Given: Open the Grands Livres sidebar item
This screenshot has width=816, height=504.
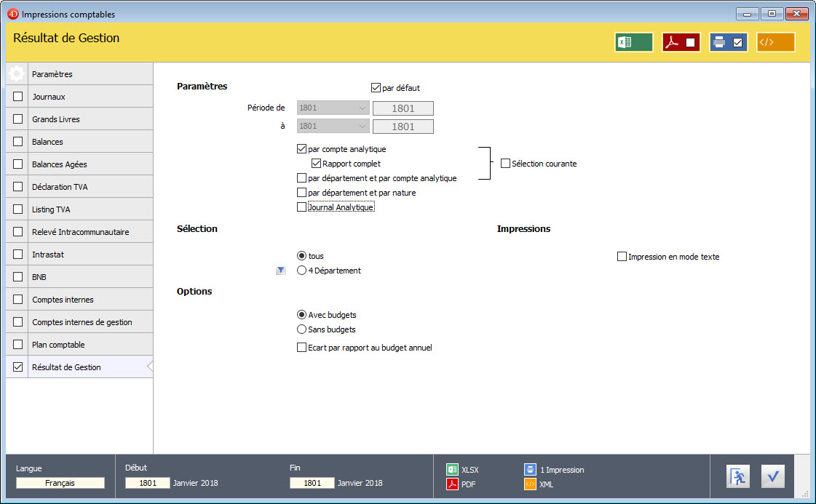Looking at the screenshot, I should click(56, 119).
